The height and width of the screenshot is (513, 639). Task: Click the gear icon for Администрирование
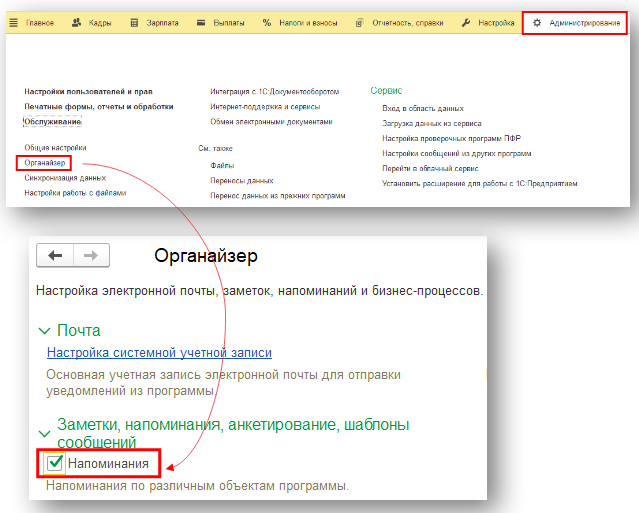[537, 22]
